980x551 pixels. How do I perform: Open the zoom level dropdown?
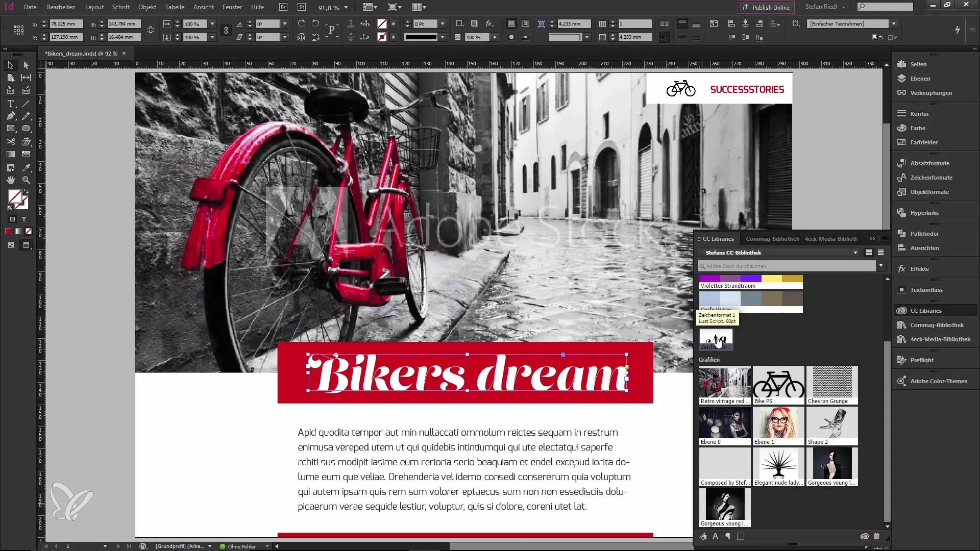[x=346, y=8]
